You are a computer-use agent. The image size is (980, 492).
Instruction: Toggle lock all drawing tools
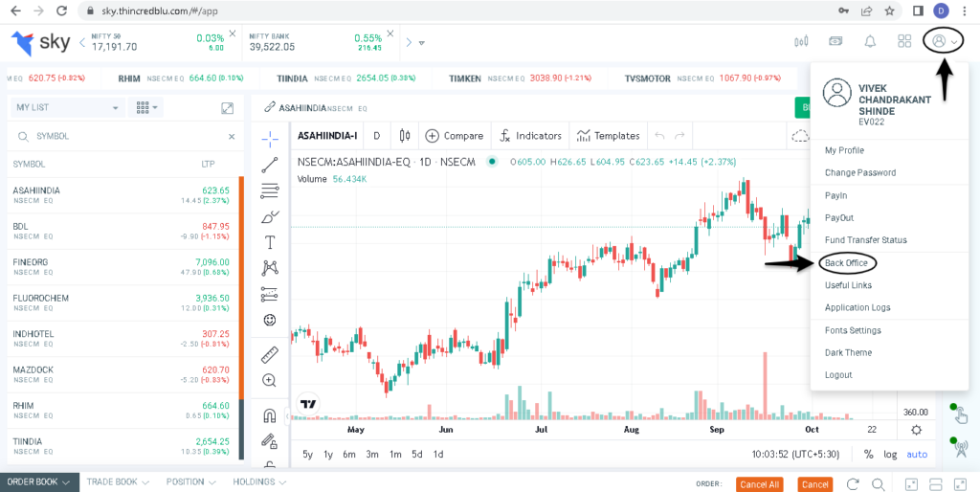[x=270, y=441]
